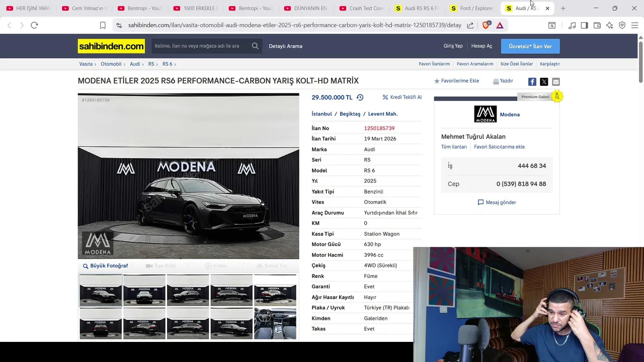
Task: Click the share page icon in address bar
Action: coord(470,25)
